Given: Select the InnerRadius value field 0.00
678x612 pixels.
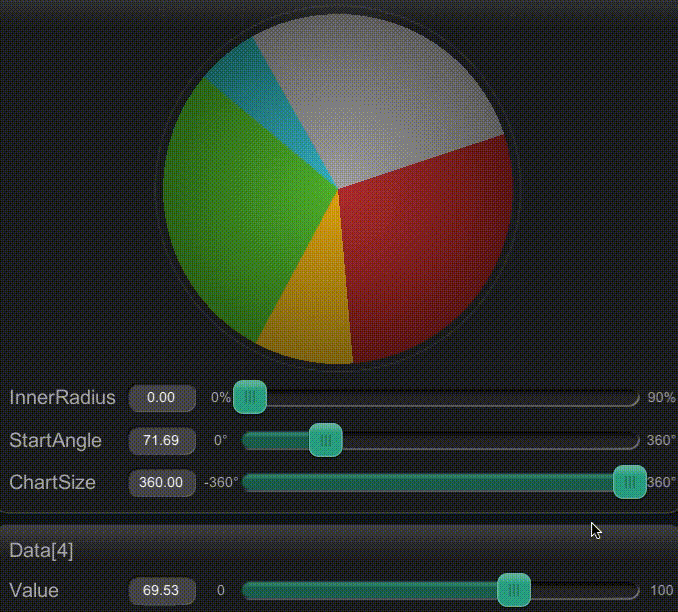Looking at the screenshot, I should [x=162, y=397].
